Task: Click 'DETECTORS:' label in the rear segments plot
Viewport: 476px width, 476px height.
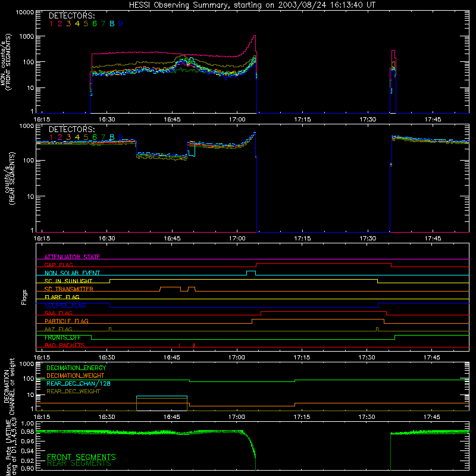Action: (71, 130)
